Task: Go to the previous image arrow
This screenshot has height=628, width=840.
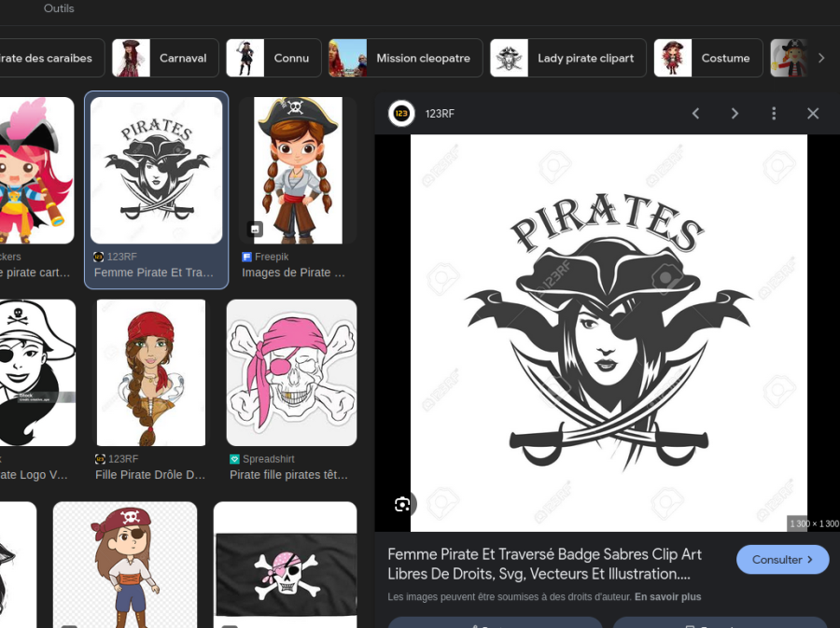Action: click(x=695, y=114)
